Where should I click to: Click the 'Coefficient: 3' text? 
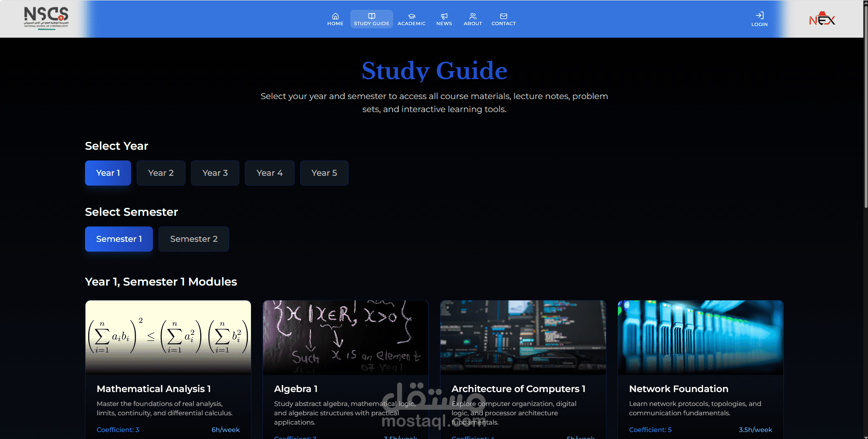[x=118, y=430]
